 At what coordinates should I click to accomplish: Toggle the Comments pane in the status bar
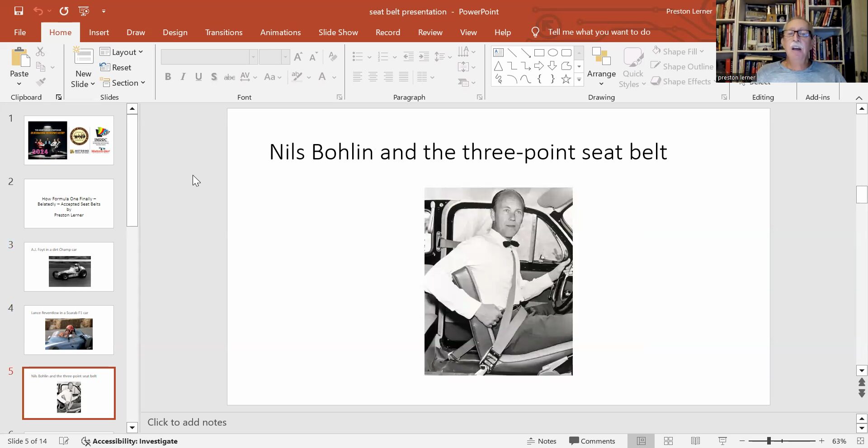pos(592,441)
